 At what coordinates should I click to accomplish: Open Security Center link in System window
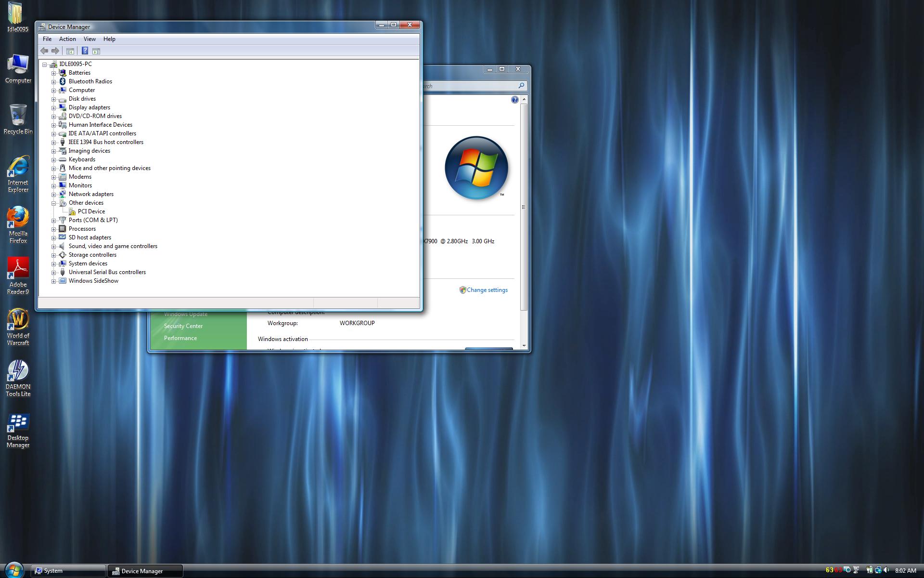(183, 326)
